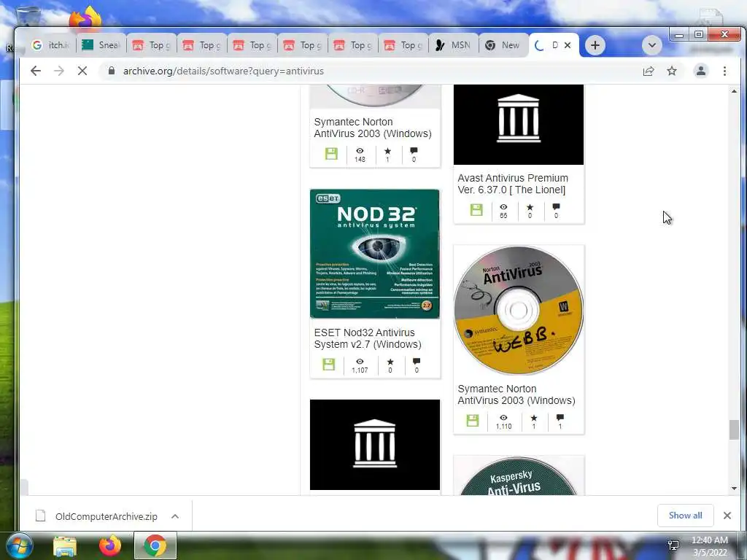Viewport: 747px width, 560px height.
Task: Open Avast Antivirus Premium Ver. 6.37.0 title
Action: pyautogui.click(x=513, y=184)
